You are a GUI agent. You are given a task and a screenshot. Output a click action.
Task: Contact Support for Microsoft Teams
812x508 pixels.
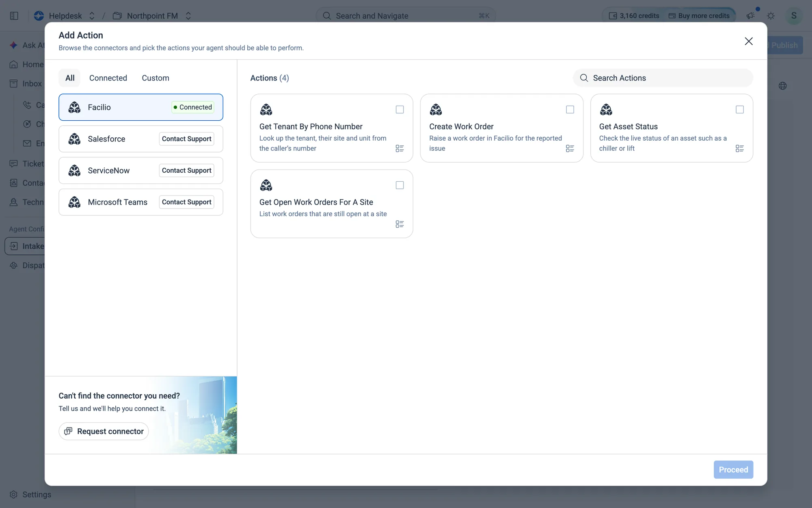point(187,202)
